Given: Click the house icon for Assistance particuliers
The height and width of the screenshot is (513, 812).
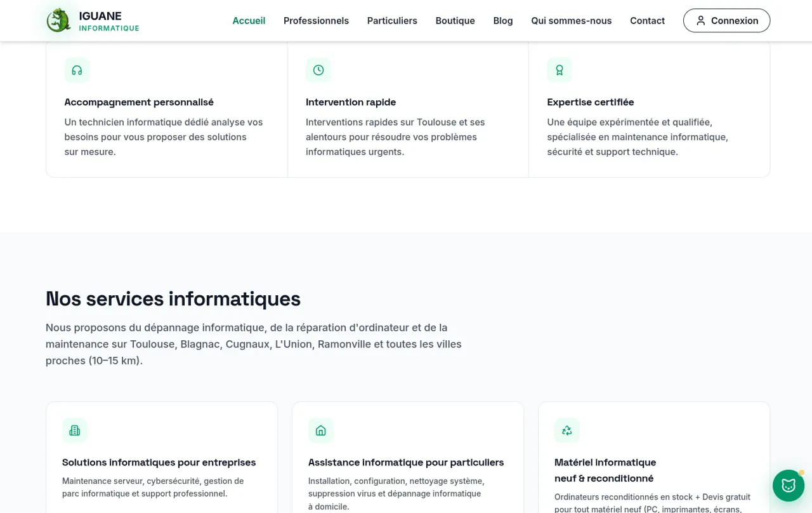Looking at the screenshot, I should pos(321,430).
